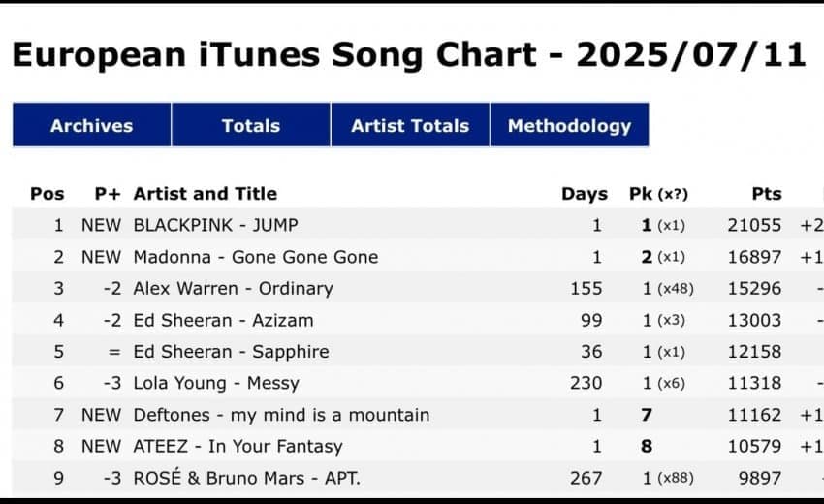Open the Archives tab
Screen dimensions: 824x504
[92, 125]
